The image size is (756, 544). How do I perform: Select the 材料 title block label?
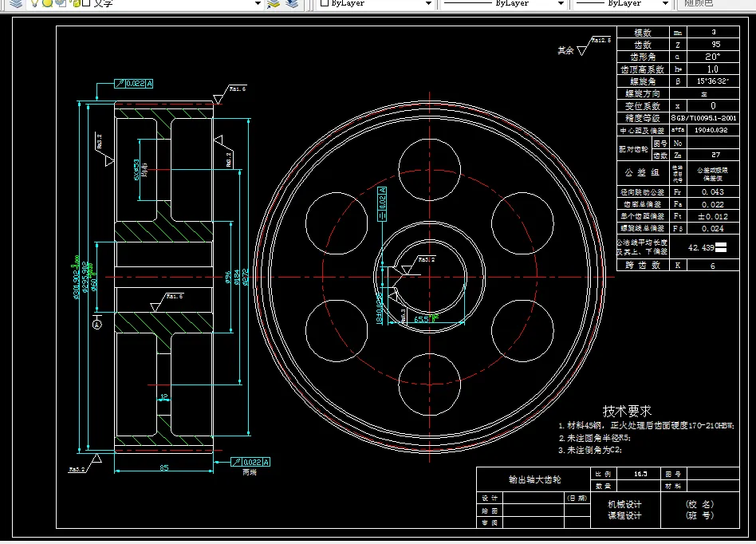[x=672, y=486]
